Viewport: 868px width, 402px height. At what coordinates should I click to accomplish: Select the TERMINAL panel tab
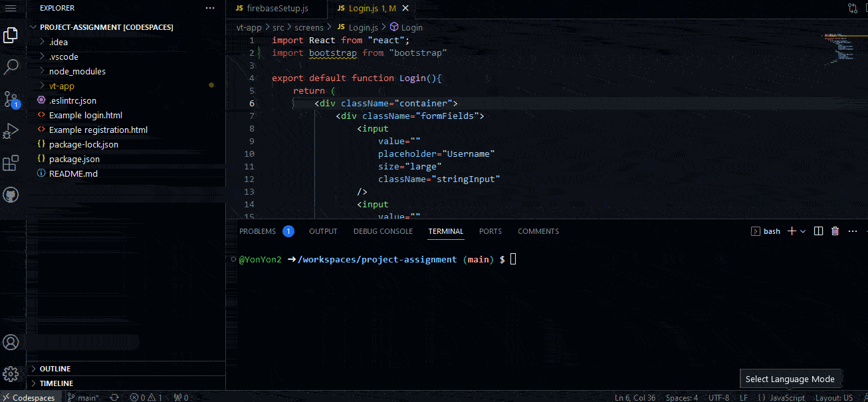point(446,231)
